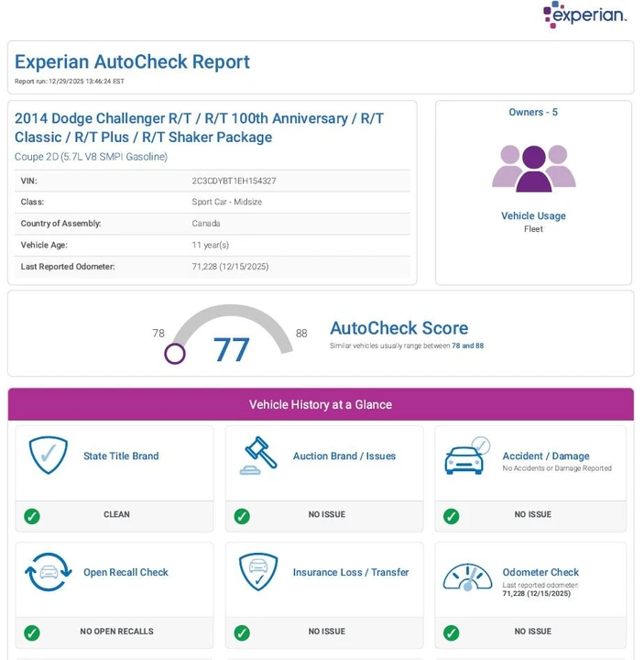644x660 pixels.
Task: Click the VIN: row label
Action: click(29, 181)
